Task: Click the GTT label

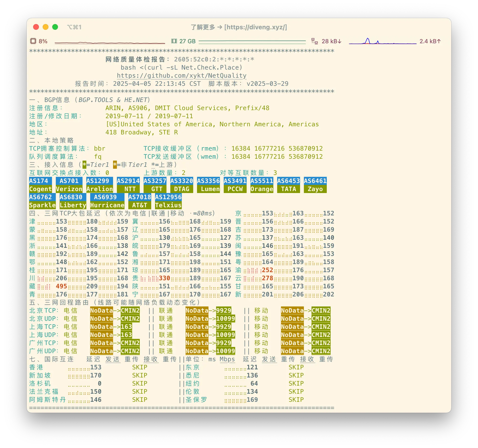Action: [155, 189]
